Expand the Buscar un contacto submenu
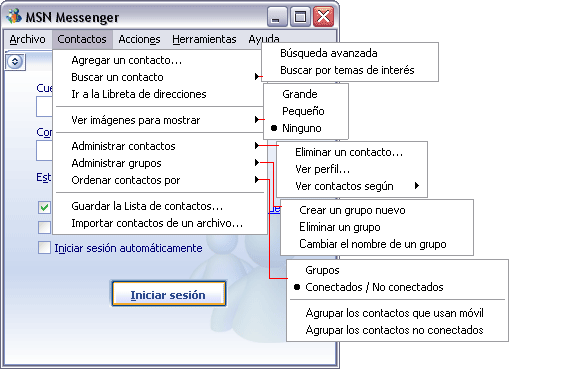 coord(160,77)
